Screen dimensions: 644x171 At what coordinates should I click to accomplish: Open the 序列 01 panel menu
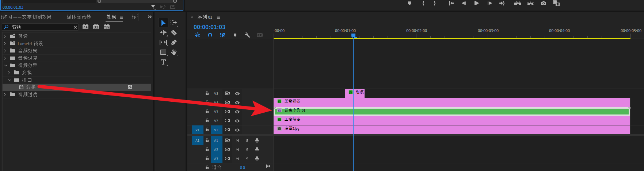[218, 17]
